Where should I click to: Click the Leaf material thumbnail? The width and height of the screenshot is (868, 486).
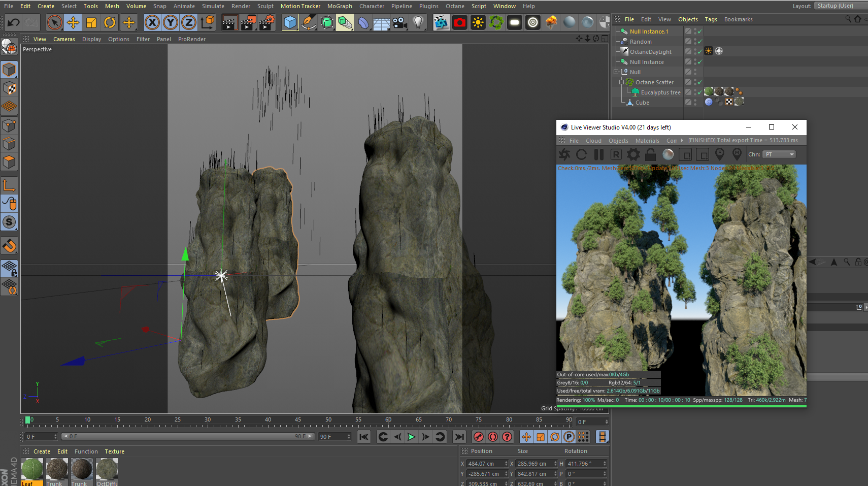(x=32, y=469)
